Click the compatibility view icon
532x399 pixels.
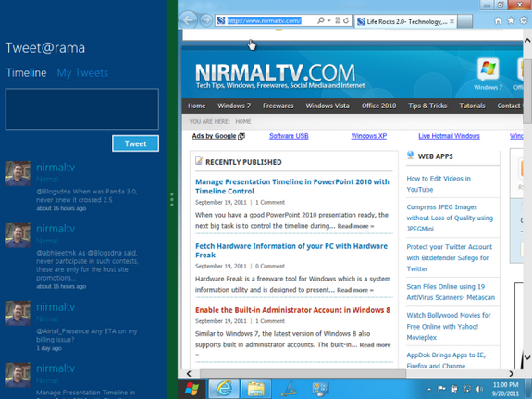[338, 20]
